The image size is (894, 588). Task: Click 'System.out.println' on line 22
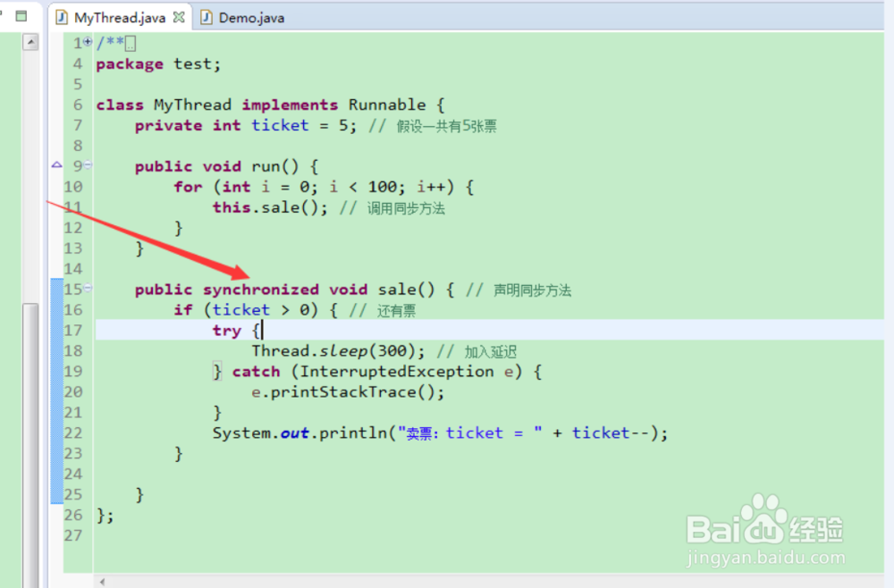tap(299, 433)
